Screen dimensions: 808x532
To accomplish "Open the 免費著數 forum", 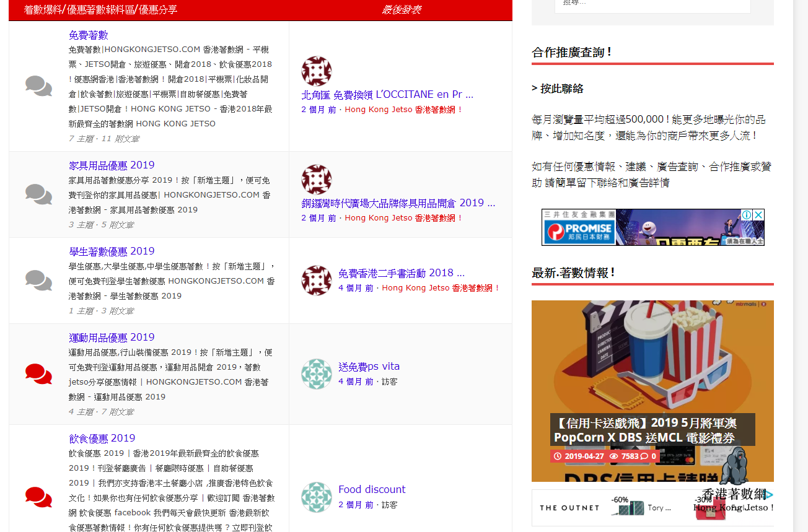I will pos(89,35).
